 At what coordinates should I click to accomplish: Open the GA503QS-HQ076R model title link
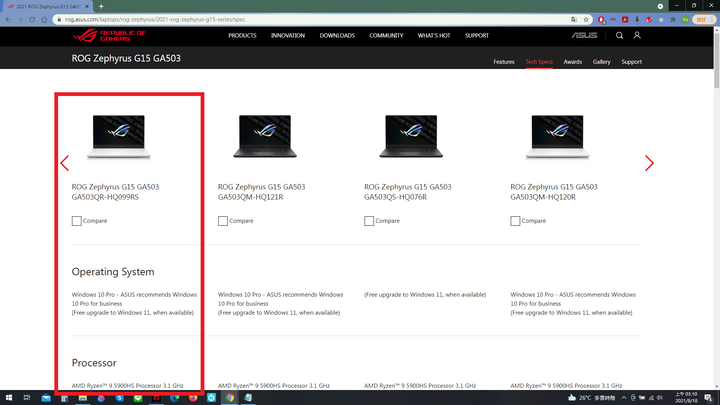point(408,192)
